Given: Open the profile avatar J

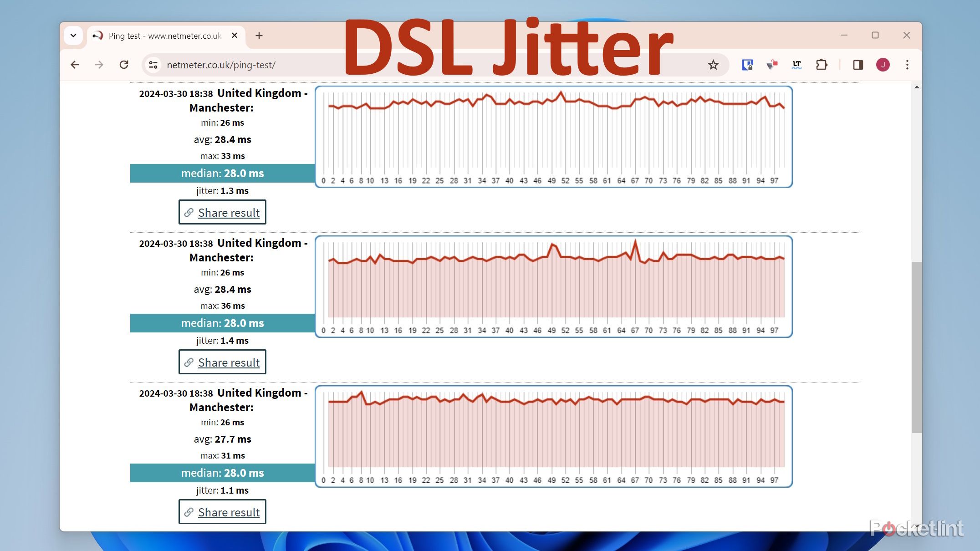Looking at the screenshot, I should pos(883,65).
